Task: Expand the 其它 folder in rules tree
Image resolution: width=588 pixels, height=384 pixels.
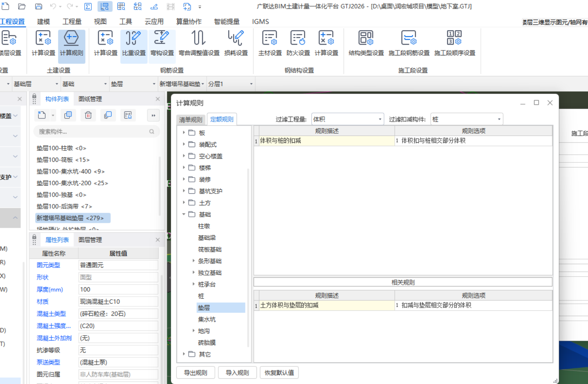Action: click(184, 354)
